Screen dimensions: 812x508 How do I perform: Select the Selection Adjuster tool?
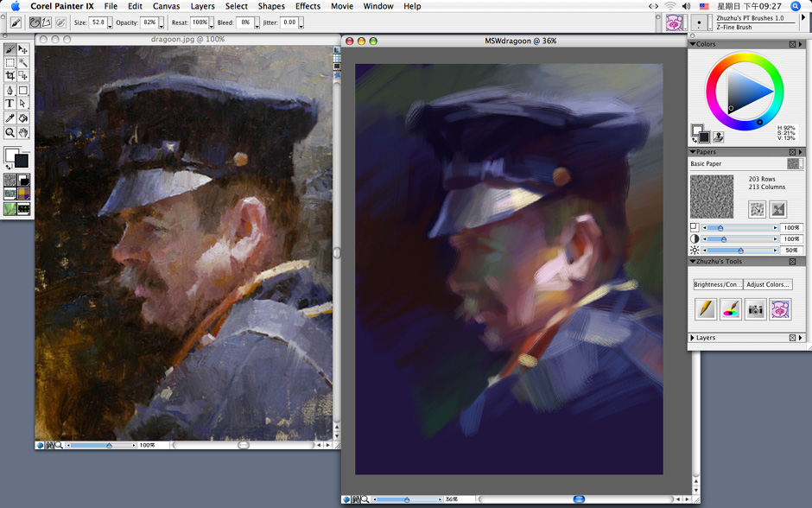(22, 76)
